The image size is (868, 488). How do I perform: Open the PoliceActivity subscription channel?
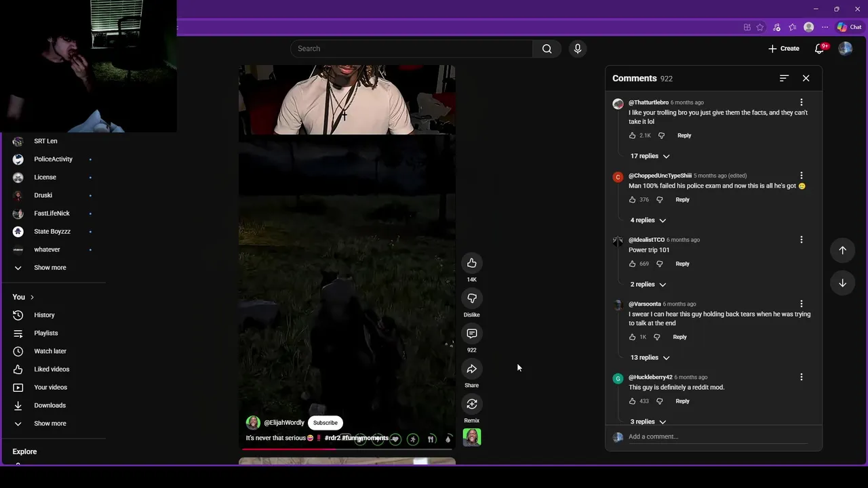pos(53,159)
